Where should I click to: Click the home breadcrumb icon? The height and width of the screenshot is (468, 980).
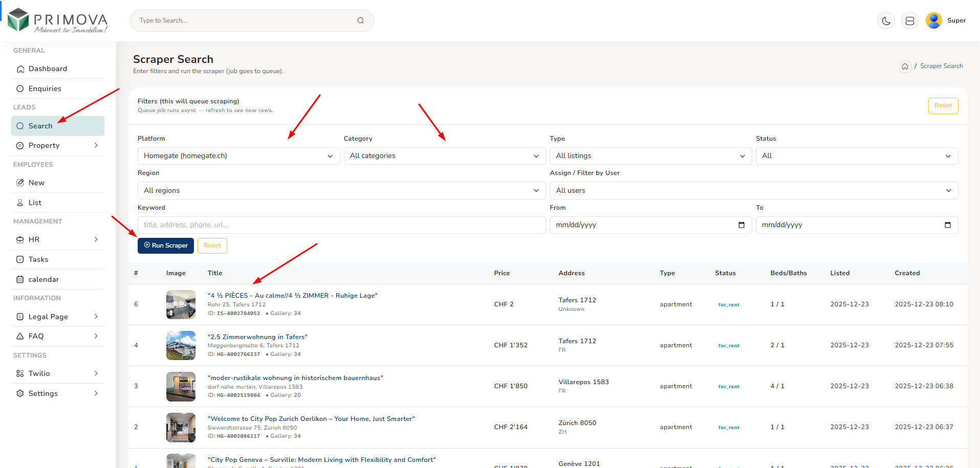(905, 66)
